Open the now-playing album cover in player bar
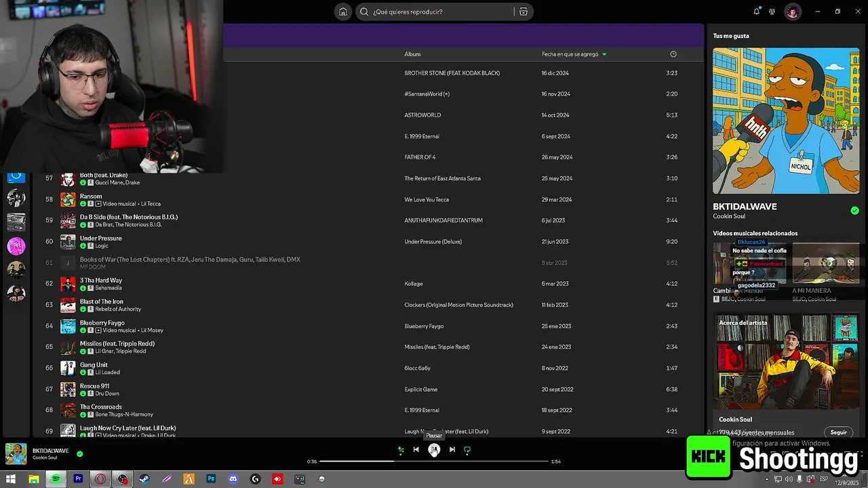 [x=16, y=454]
